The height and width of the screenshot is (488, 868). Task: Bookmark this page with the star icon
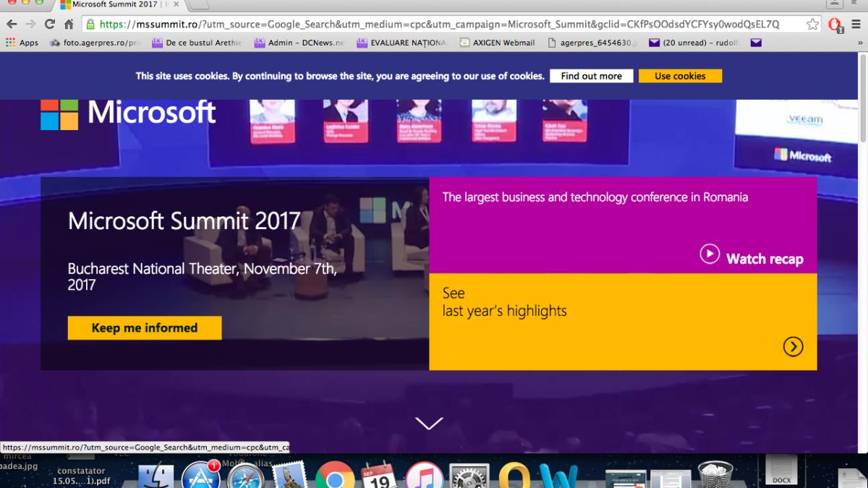(812, 24)
